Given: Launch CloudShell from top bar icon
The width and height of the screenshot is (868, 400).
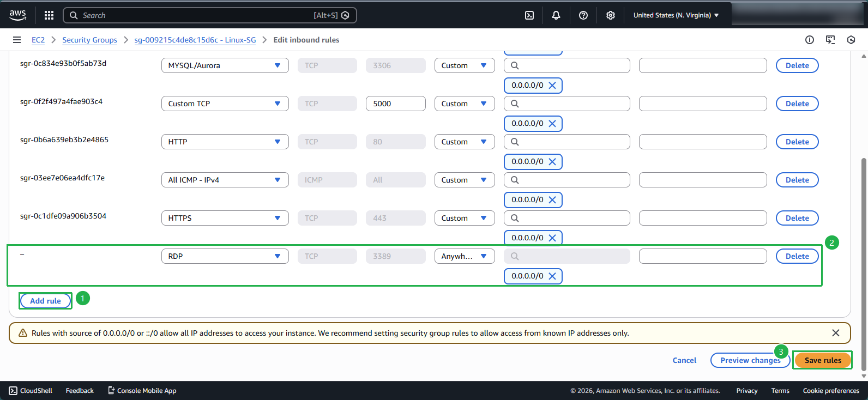Looking at the screenshot, I should click(529, 15).
